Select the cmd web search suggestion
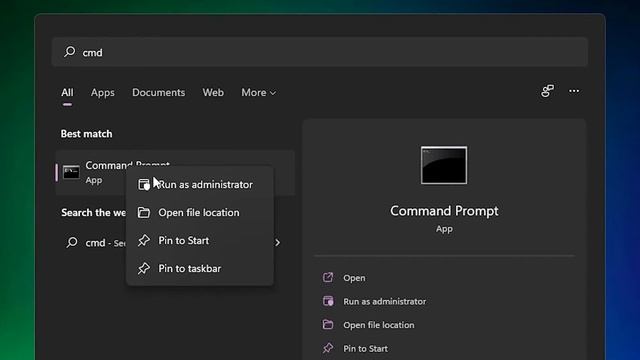 [x=175, y=242]
